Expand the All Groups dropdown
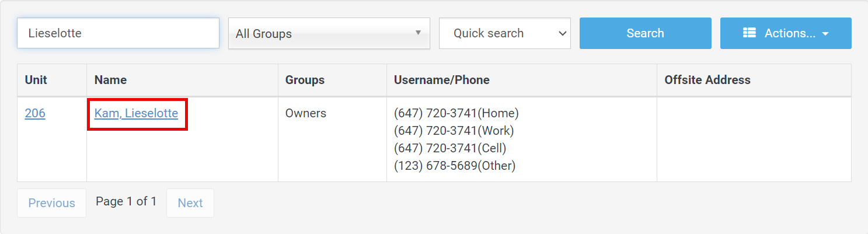This screenshot has height=234, width=868. point(329,33)
